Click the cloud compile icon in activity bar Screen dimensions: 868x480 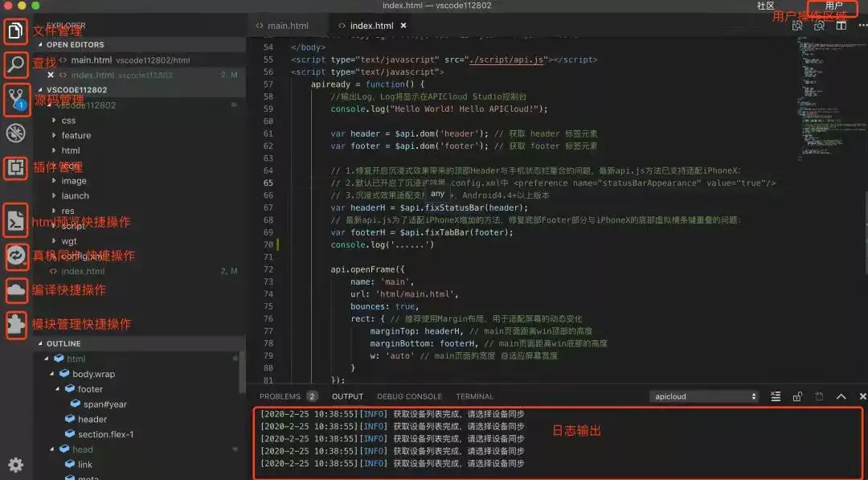(x=16, y=290)
